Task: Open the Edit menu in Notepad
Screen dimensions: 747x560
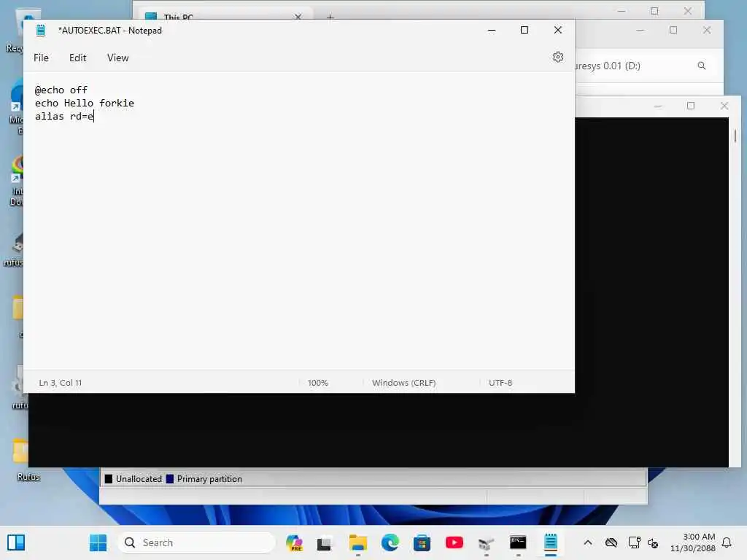Action: click(77, 58)
